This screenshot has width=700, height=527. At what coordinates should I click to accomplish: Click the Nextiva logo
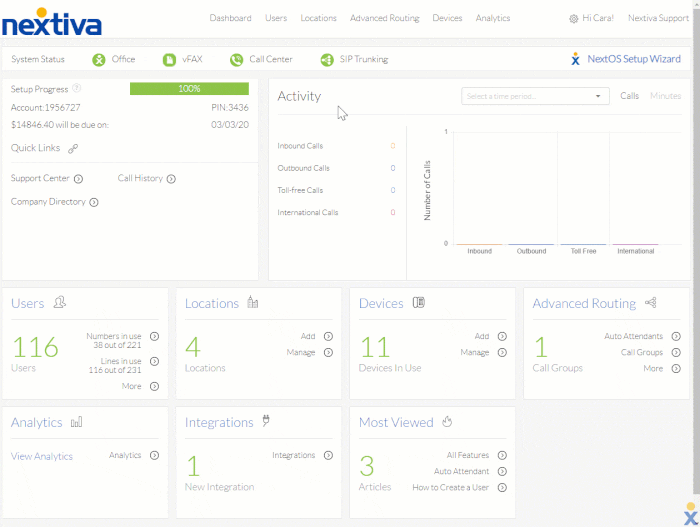point(52,20)
